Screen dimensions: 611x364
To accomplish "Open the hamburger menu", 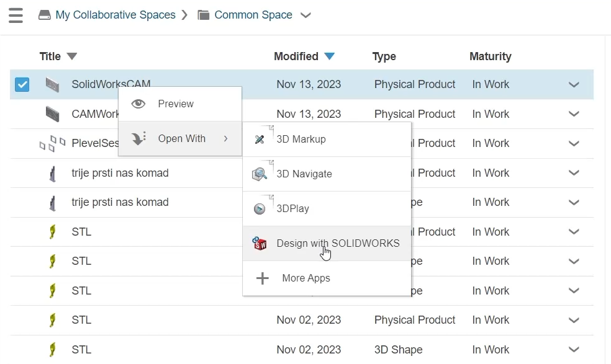I will click(16, 15).
